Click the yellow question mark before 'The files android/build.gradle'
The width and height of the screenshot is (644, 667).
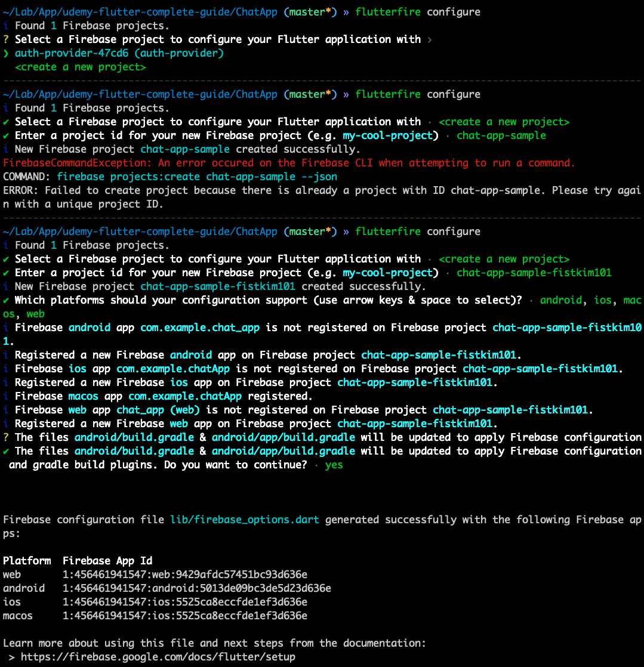(x=6, y=437)
